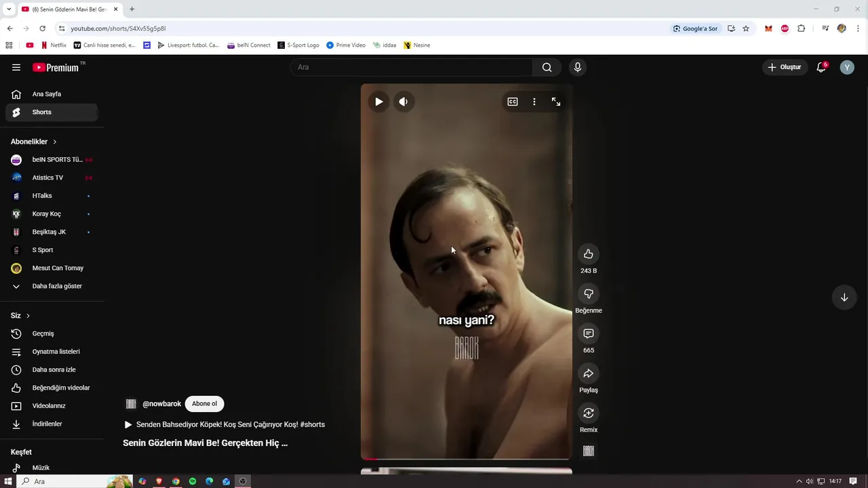
Task: Open beIN Connect bookmark
Action: [x=249, y=45]
